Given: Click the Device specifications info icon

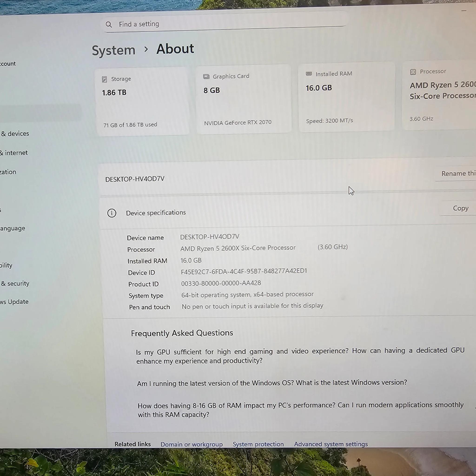Looking at the screenshot, I should tap(112, 213).
